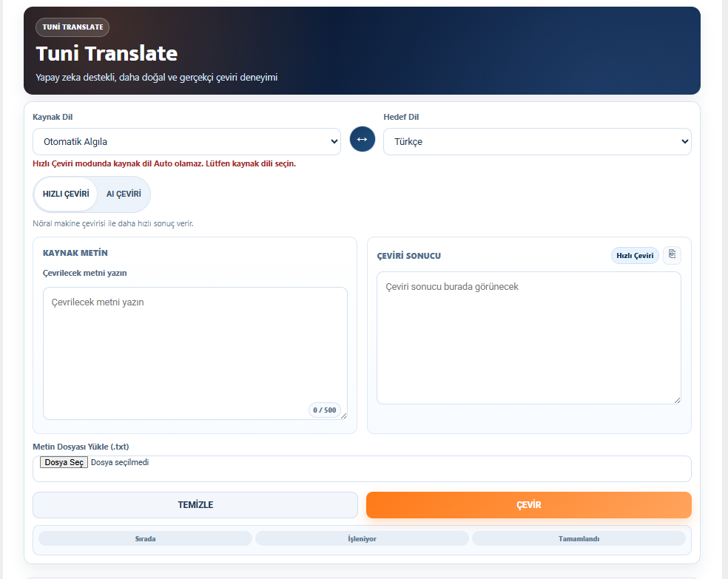Viewport: 728px width, 579px height.
Task: Switch to AI ÇEVİRİ mode
Action: 124,194
